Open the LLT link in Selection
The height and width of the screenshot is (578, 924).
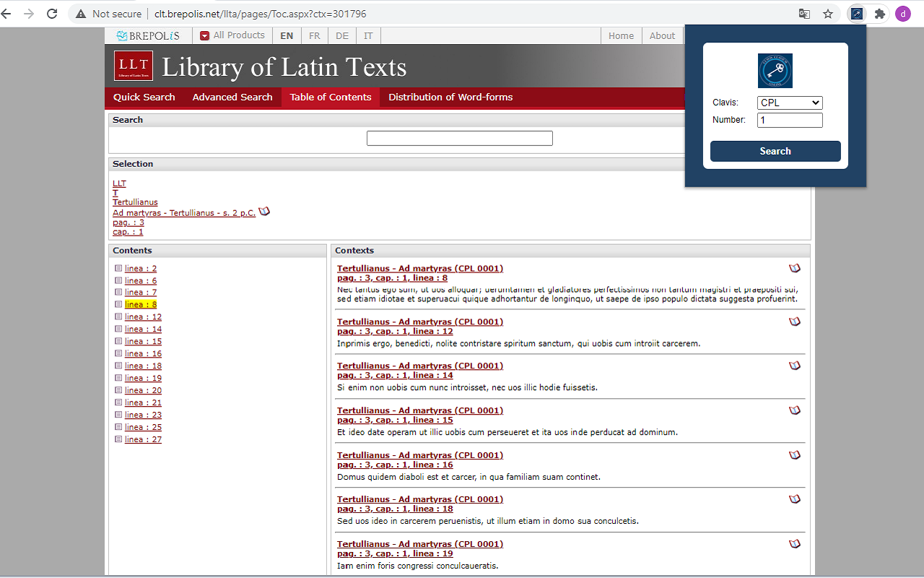[x=119, y=184]
